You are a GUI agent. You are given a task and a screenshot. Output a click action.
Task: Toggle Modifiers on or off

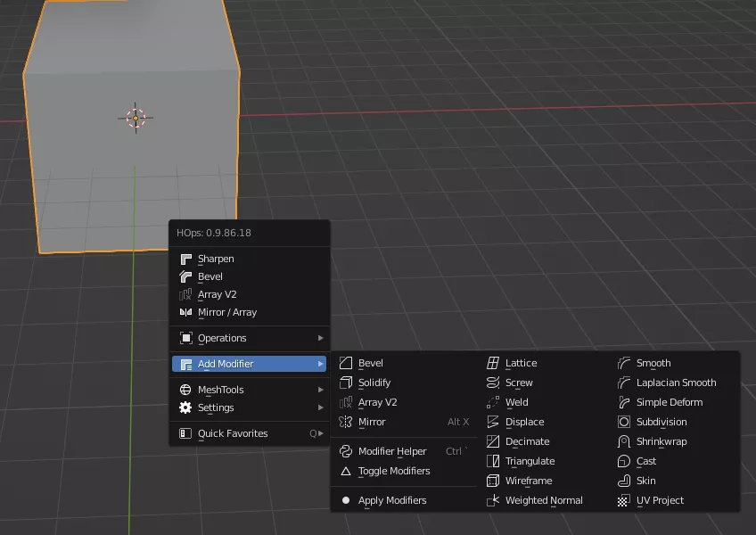393,471
